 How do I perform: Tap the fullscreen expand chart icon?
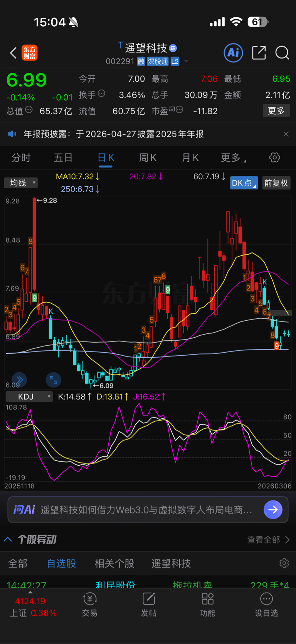pos(54,380)
